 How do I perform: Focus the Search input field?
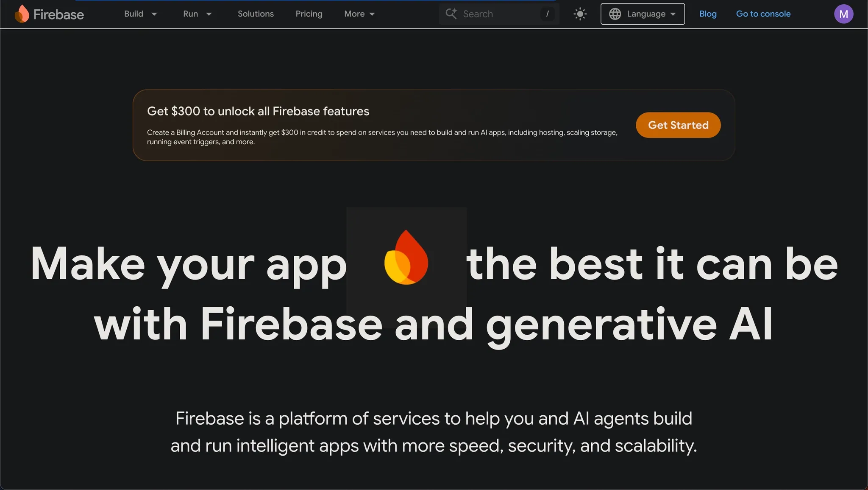point(499,14)
